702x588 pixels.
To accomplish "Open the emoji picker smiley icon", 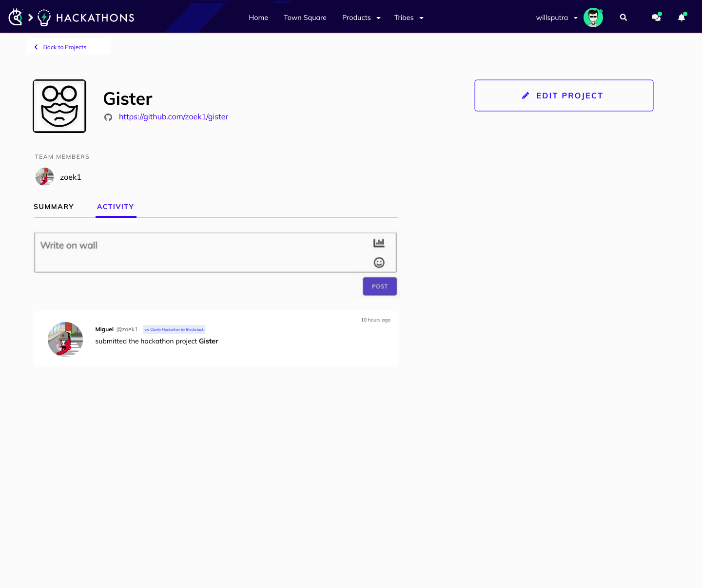I will 379,263.
